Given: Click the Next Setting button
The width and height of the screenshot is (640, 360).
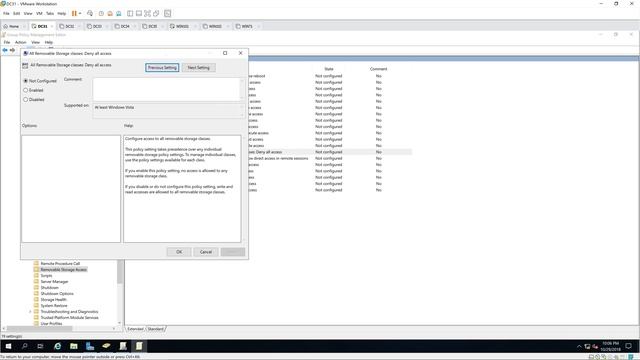Looking at the screenshot, I should [x=198, y=67].
